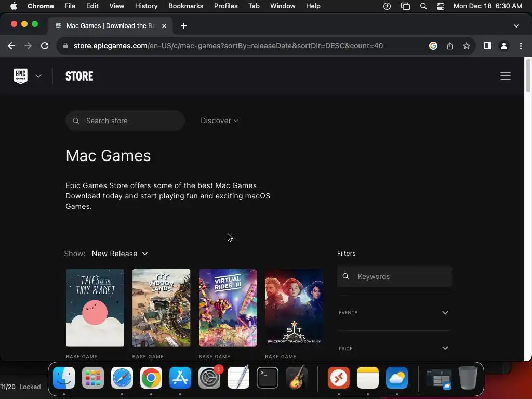The image size is (532, 399).
Task: Open the Tab menu
Action: [x=254, y=6]
